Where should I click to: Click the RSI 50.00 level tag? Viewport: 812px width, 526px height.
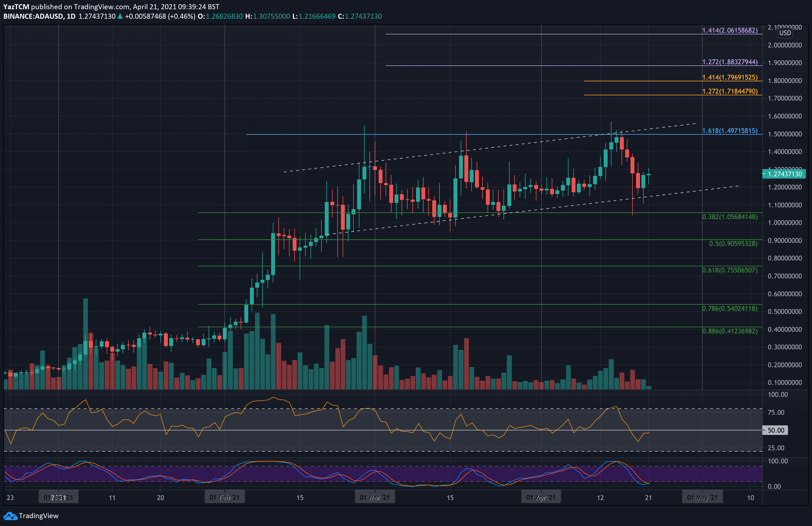click(775, 430)
